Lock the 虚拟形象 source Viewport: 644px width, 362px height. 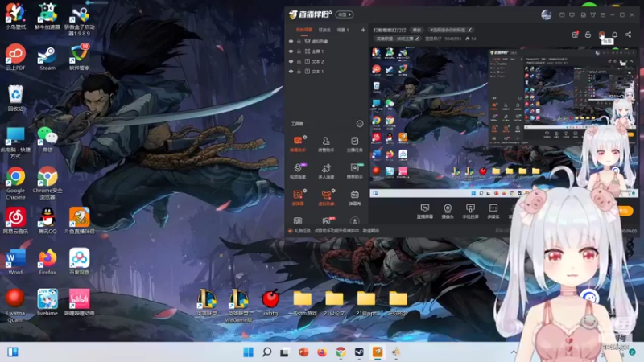(x=299, y=42)
